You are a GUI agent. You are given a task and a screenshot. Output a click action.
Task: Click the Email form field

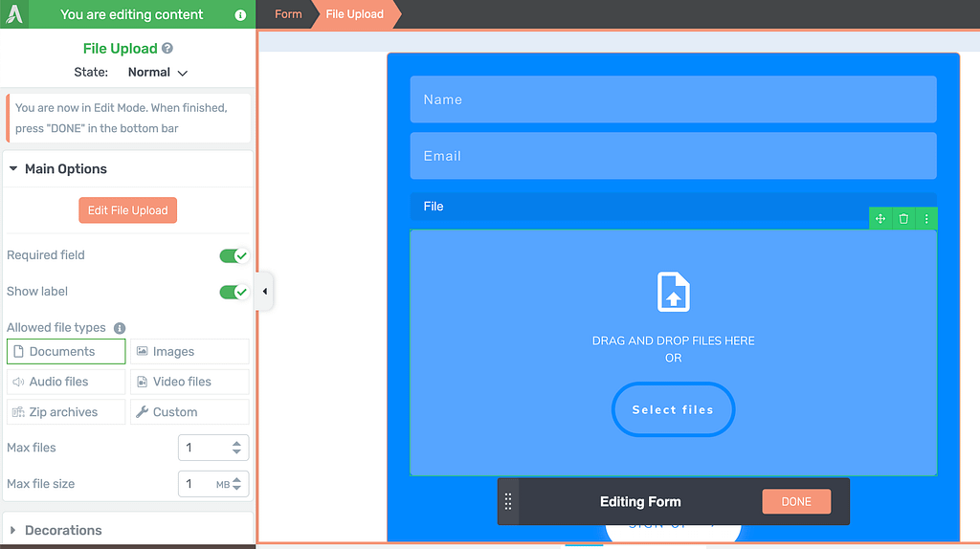(673, 156)
